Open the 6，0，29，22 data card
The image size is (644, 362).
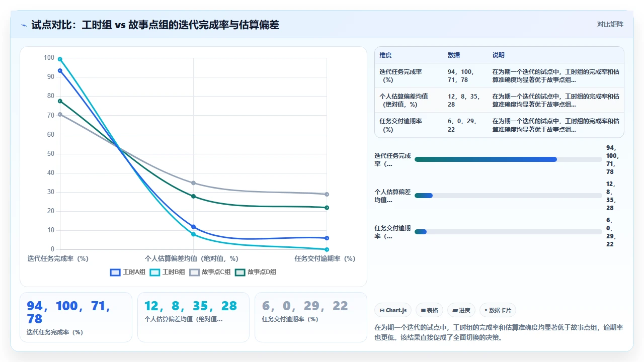[311, 317]
